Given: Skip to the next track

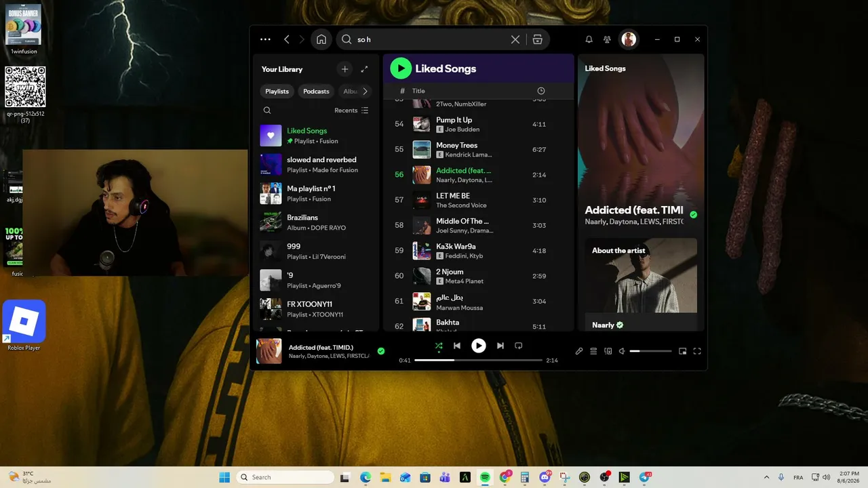Looking at the screenshot, I should [x=500, y=346].
